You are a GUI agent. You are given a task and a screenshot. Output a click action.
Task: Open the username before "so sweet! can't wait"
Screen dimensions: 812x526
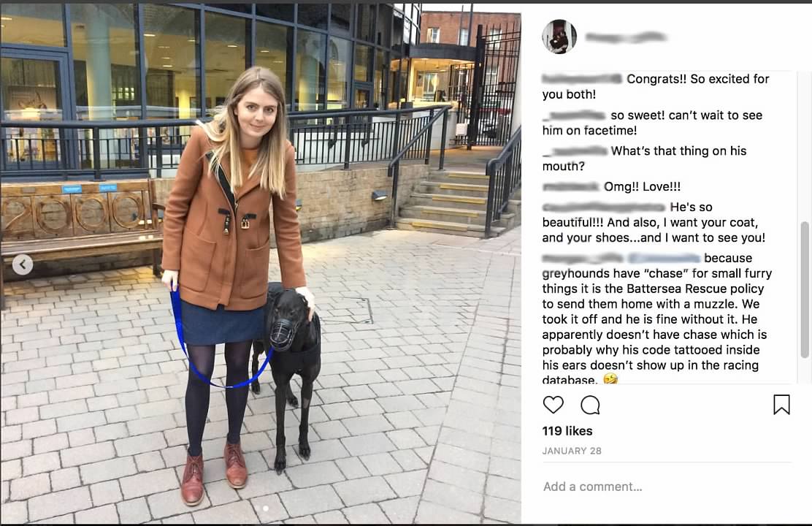574,115
